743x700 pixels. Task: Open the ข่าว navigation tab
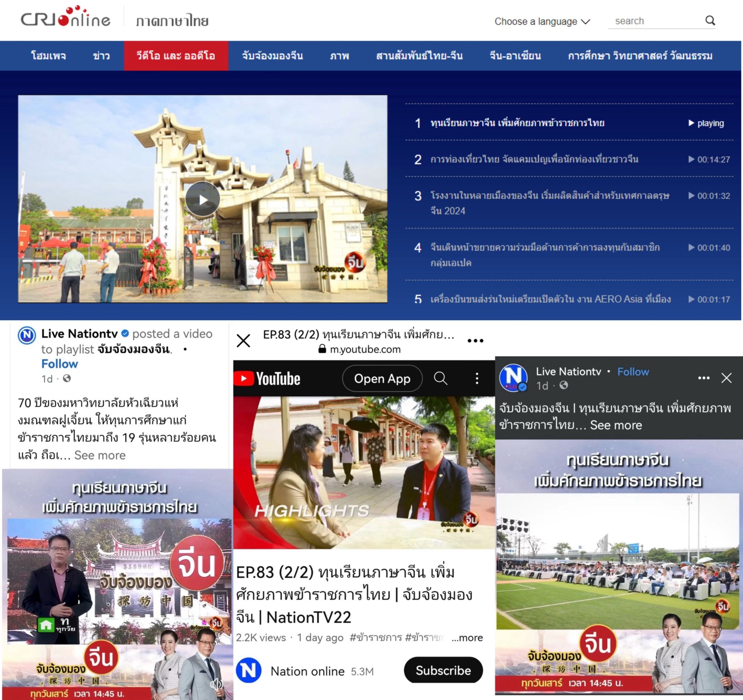click(x=101, y=56)
